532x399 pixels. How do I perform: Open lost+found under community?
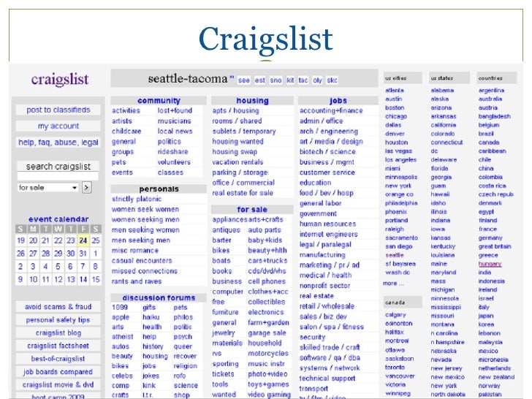click(175, 110)
